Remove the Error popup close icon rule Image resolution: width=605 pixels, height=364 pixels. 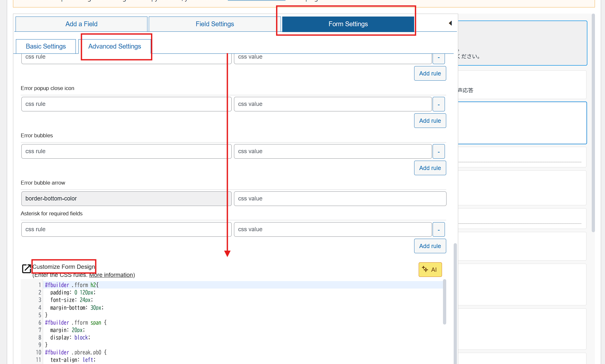(x=438, y=104)
